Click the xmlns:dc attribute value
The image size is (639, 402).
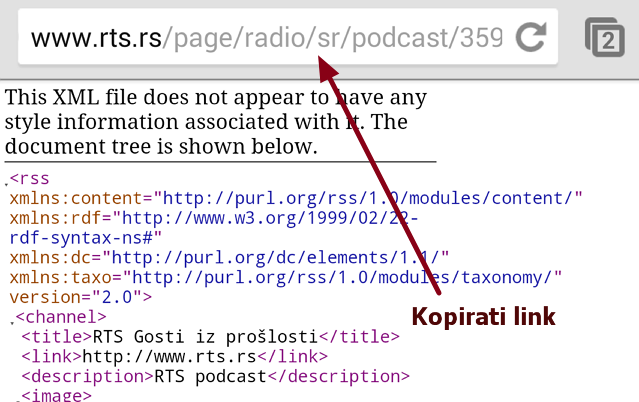point(276,258)
